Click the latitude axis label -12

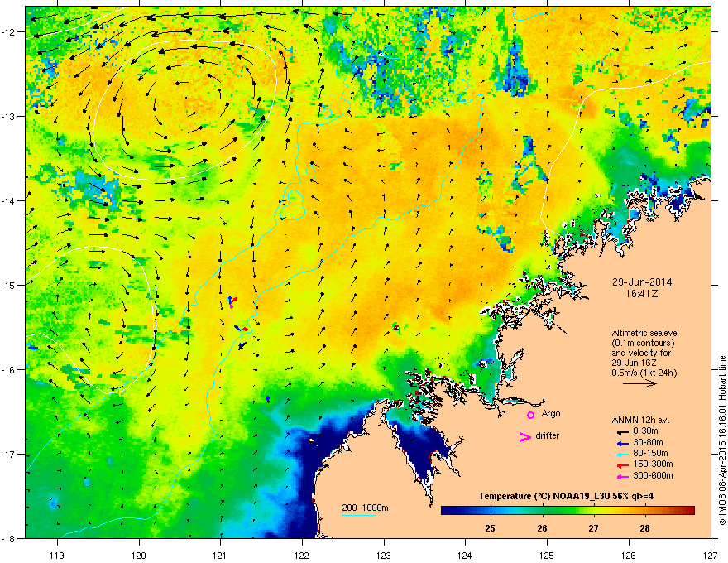[10, 32]
